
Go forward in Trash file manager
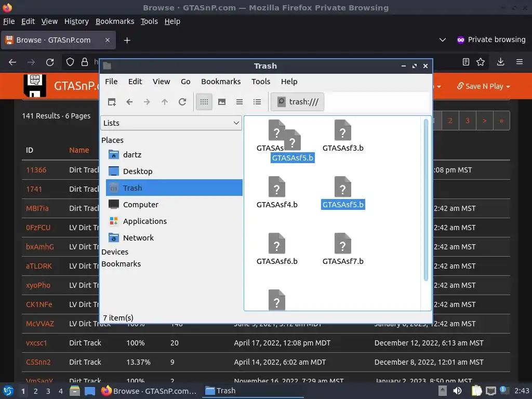[x=147, y=102]
